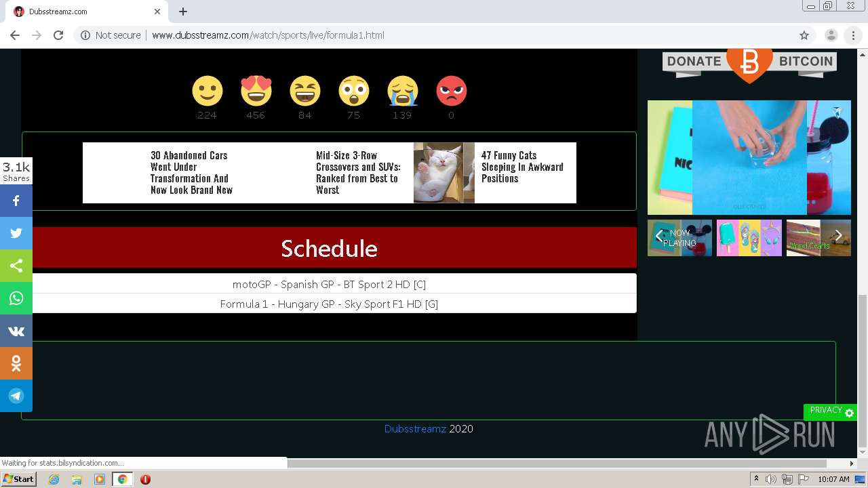Viewport: 868px width, 488px height.
Task: Click the Chrome taskbar icon
Action: coord(122,479)
